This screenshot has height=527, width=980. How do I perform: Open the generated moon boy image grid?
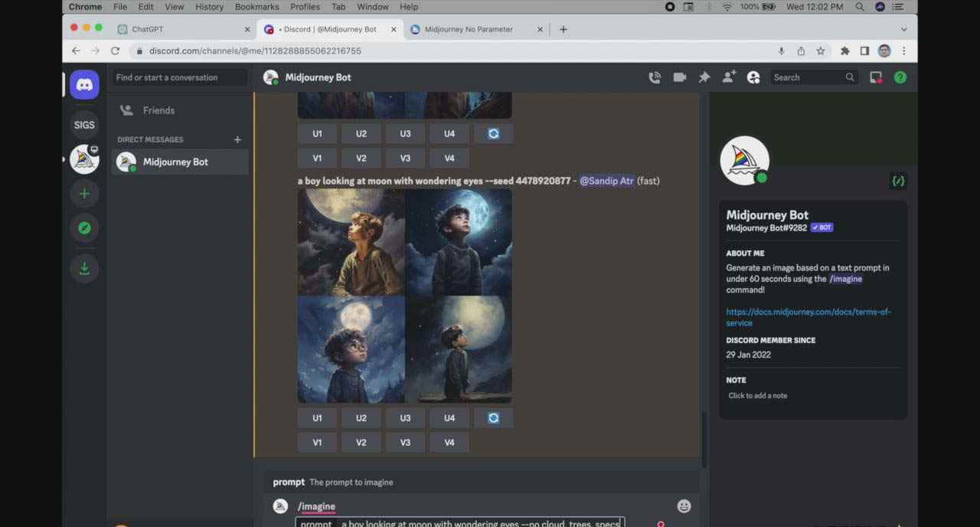click(405, 296)
